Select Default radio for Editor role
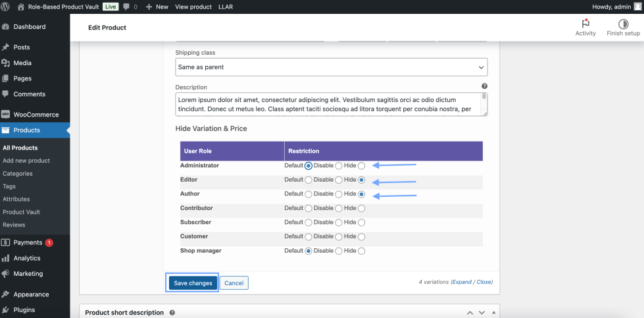Screen dimensions: 644x318 (308, 180)
